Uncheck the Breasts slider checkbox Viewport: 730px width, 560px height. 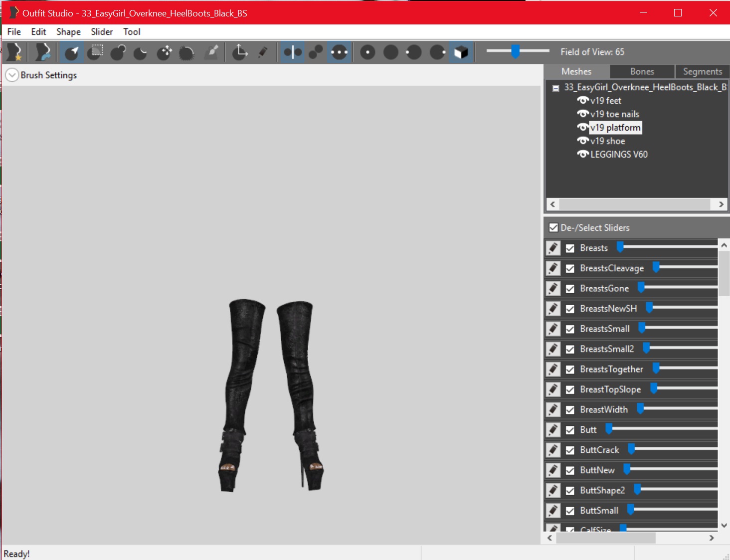(x=570, y=248)
